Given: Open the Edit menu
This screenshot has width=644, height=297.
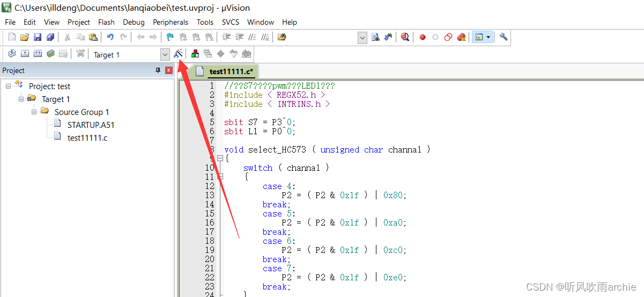Looking at the screenshot, I should click(x=30, y=22).
